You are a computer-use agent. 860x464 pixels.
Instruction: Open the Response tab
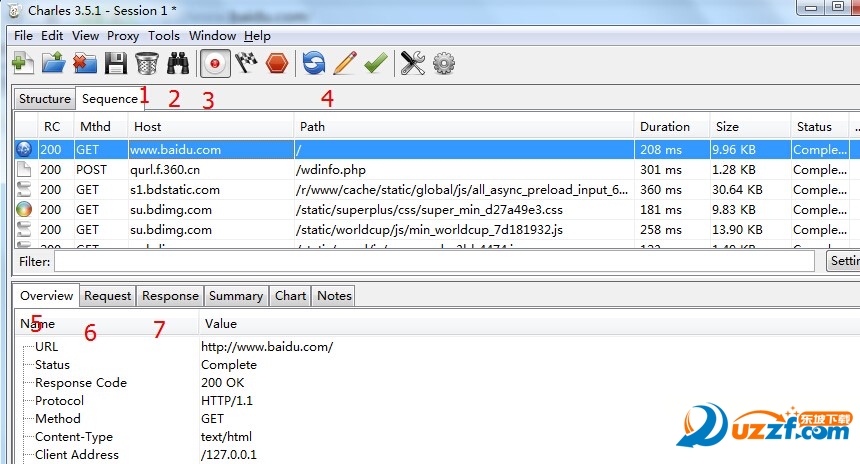(x=170, y=296)
